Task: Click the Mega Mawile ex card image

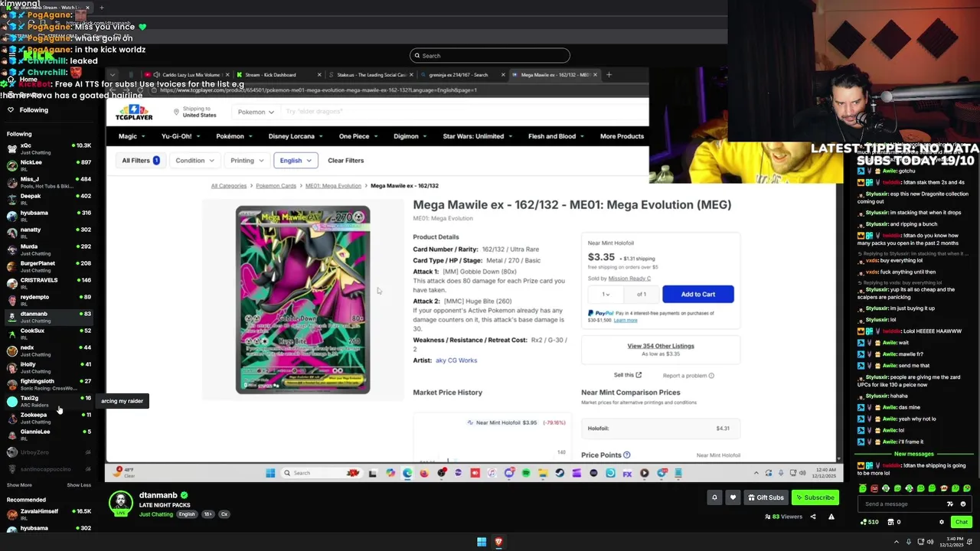Action: pyautogui.click(x=302, y=299)
